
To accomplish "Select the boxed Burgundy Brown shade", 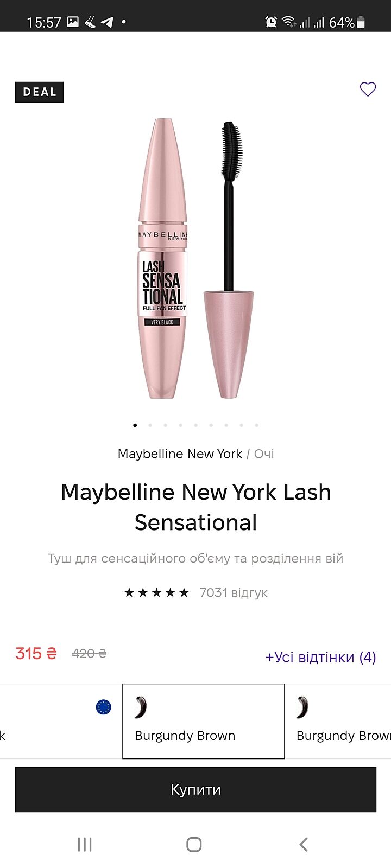I will tap(204, 721).
